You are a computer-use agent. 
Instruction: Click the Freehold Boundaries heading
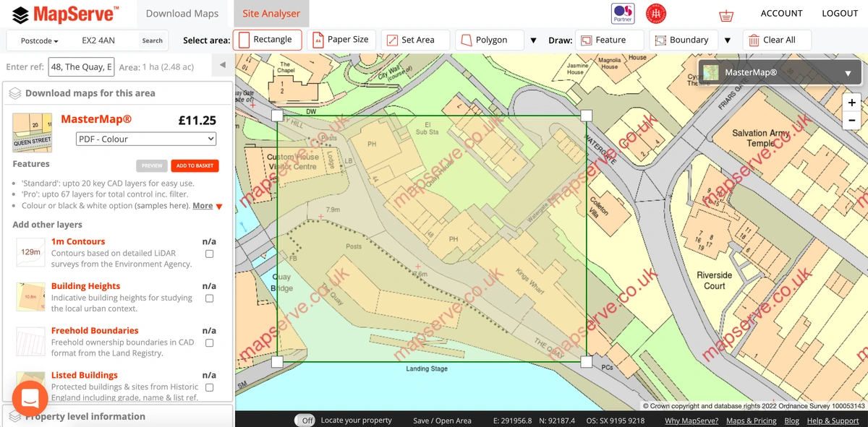95,330
